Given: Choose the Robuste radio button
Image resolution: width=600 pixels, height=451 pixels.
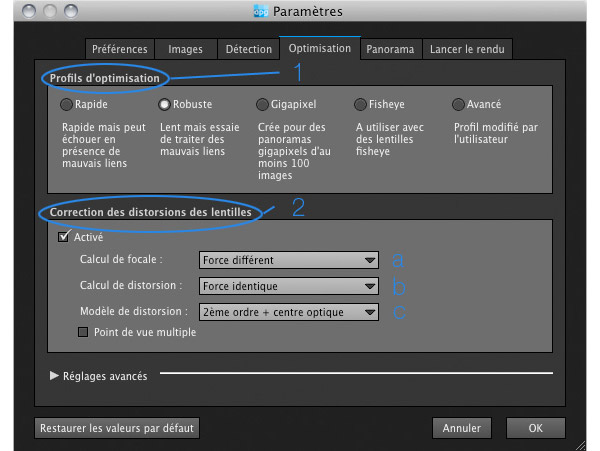Looking at the screenshot, I should click(164, 104).
